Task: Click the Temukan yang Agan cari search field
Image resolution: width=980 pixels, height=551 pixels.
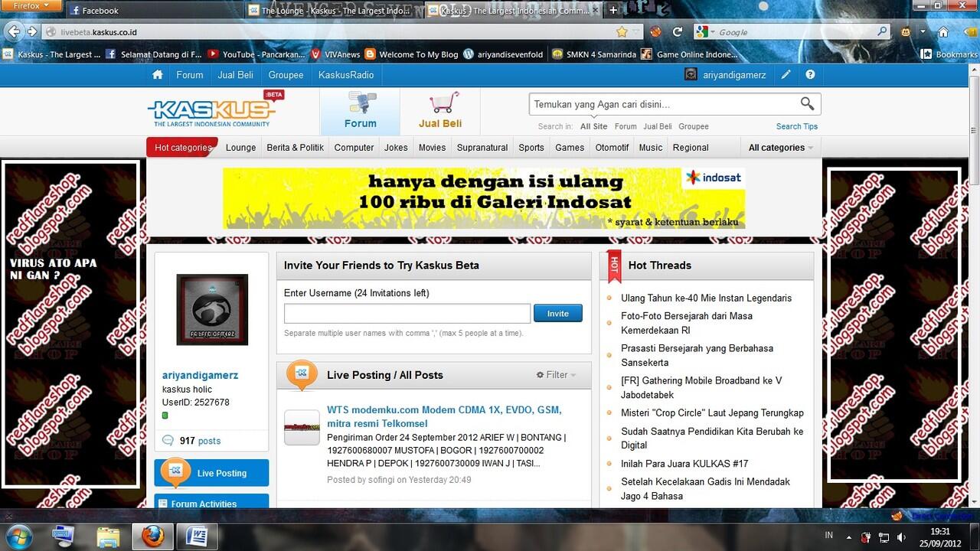Action: coord(662,104)
